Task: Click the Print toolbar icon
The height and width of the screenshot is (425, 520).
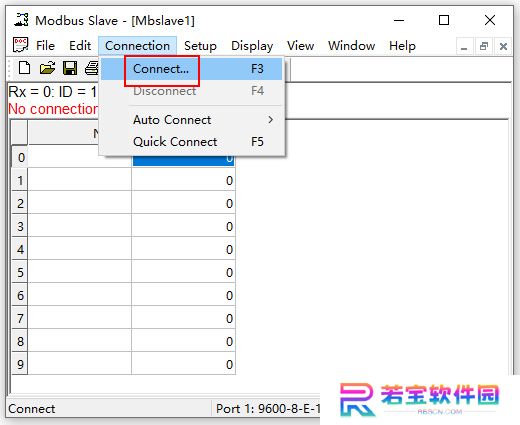Action: click(92, 68)
